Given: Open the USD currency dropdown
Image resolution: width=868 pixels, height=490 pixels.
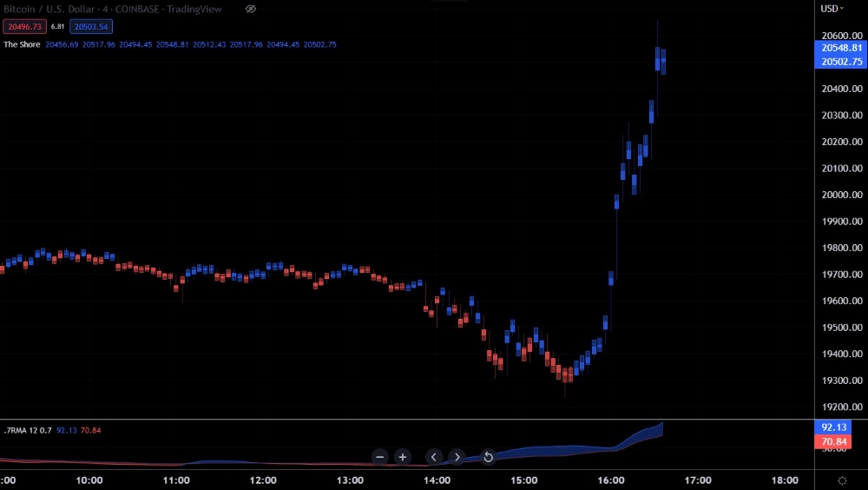Looking at the screenshot, I should tap(832, 9).
